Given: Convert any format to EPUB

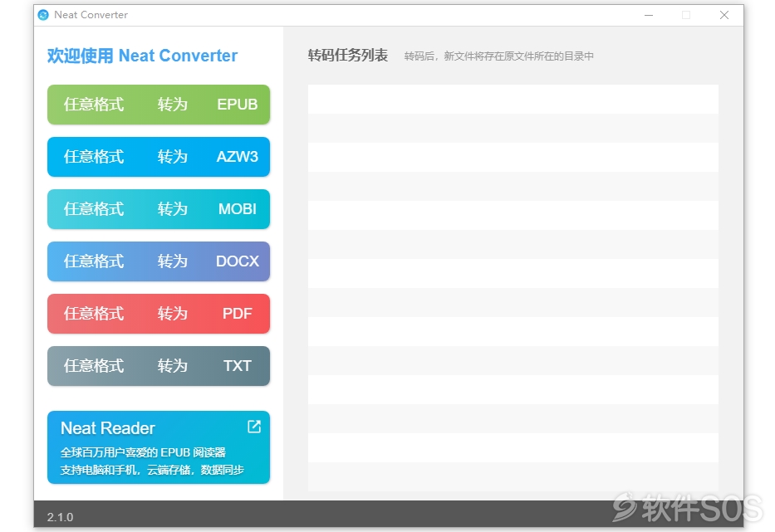Looking at the screenshot, I should 159,105.
